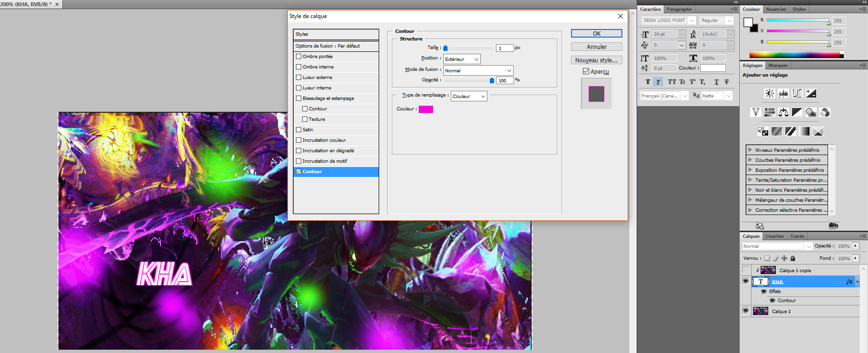Apply Subscript text style

pos(702,82)
